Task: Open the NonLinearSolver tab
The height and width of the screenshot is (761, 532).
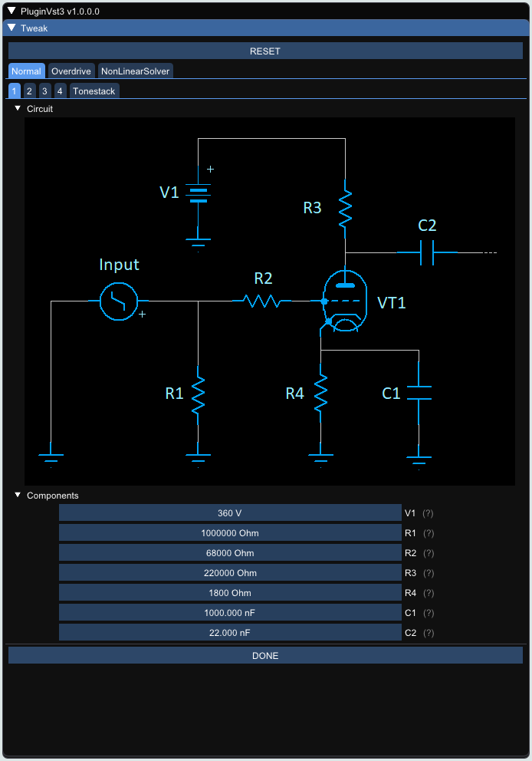Action: (x=136, y=71)
